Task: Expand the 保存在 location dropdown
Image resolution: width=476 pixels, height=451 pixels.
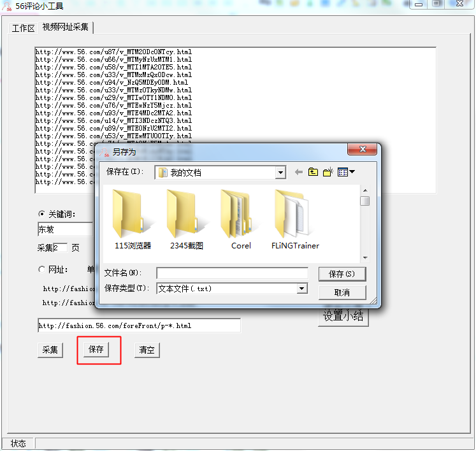Action: (280, 173)
